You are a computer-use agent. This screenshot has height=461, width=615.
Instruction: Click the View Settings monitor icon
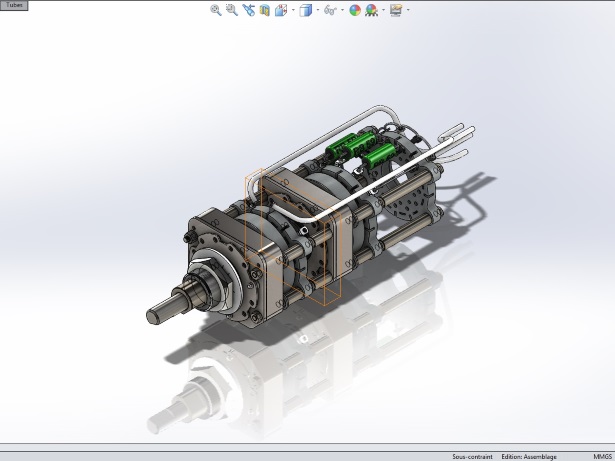coord(396,11)
